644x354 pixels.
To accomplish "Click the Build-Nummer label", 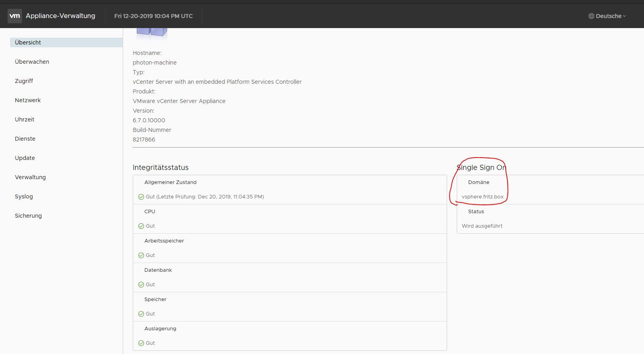I will [x=152, y=130].
